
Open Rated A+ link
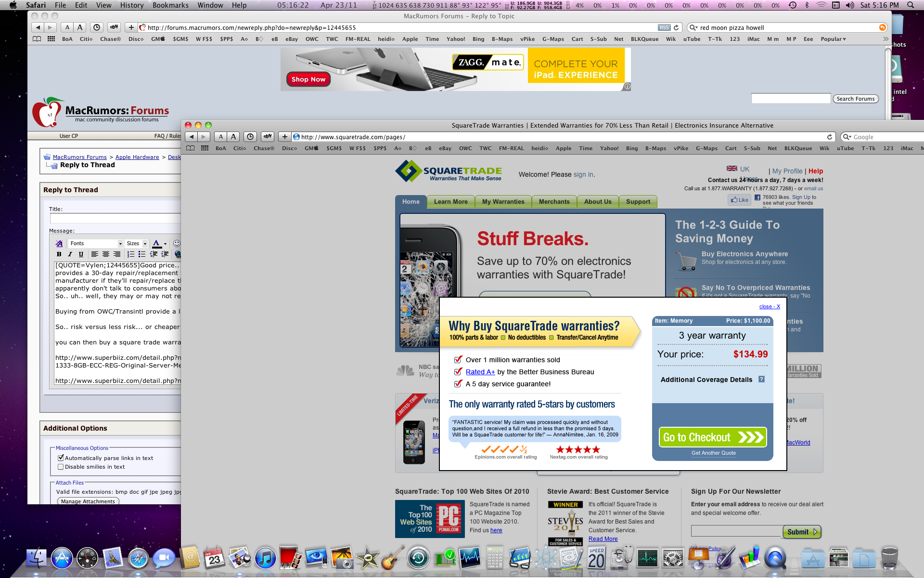click(480, 372)
